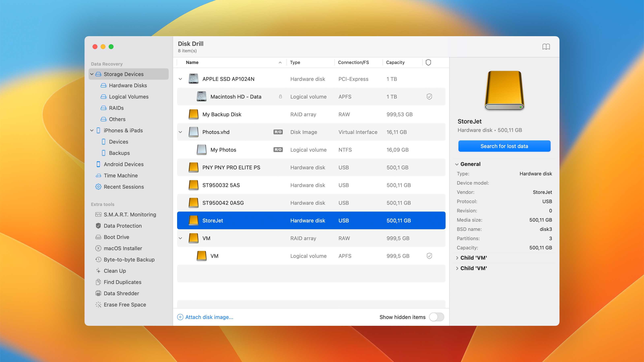Click the R/O badge on My Photos

(278, 150)
